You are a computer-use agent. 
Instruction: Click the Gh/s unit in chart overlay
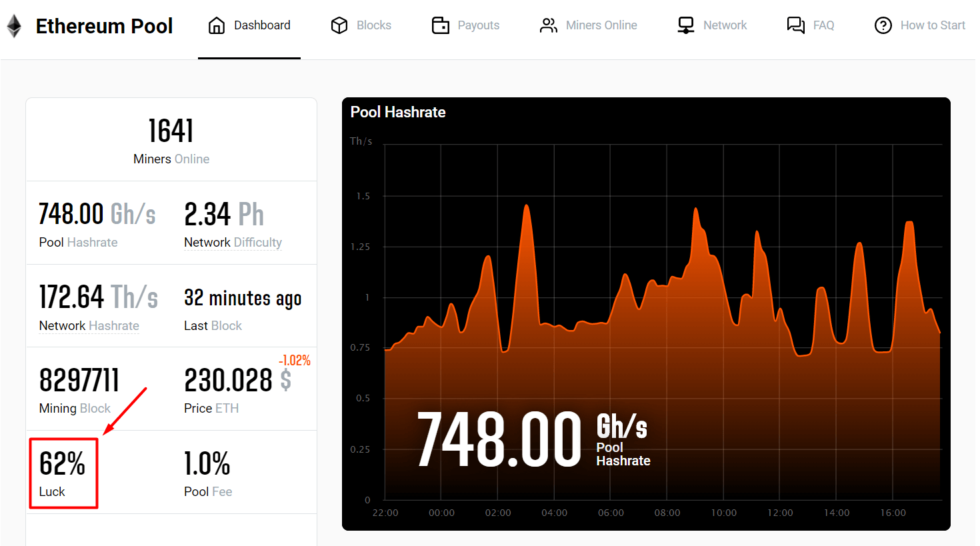point(621,426)
